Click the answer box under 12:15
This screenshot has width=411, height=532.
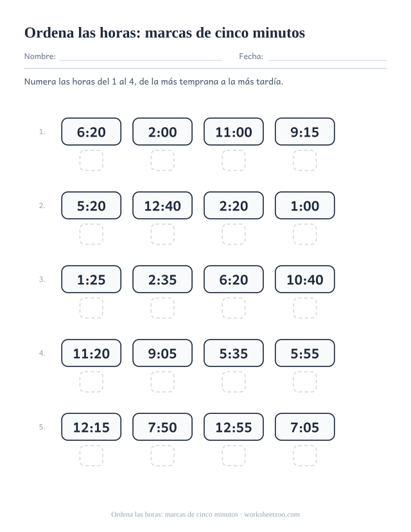tap(91, 456)
